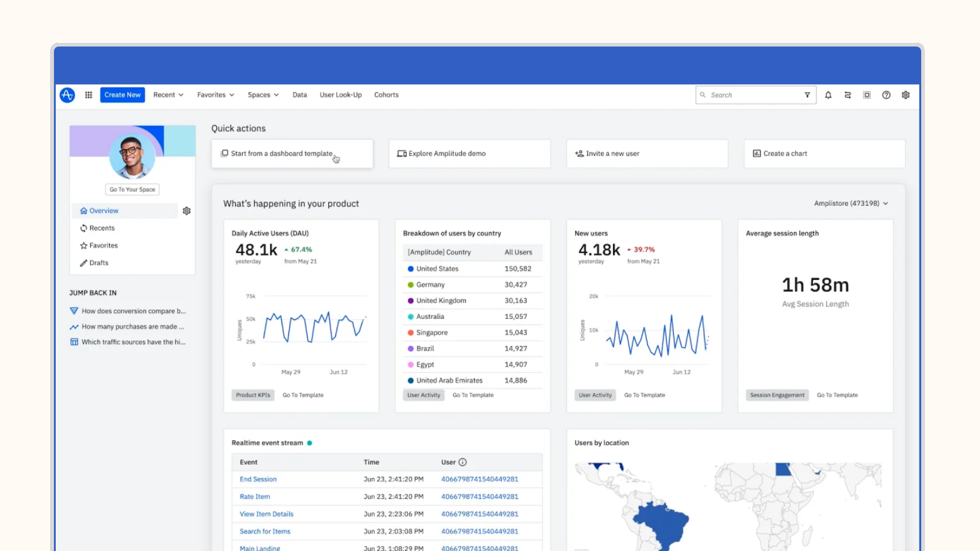The height and width of the screenshot is (551, 980).
Task: Click the search filter funnel icon
Action: [x=807, y=95]
